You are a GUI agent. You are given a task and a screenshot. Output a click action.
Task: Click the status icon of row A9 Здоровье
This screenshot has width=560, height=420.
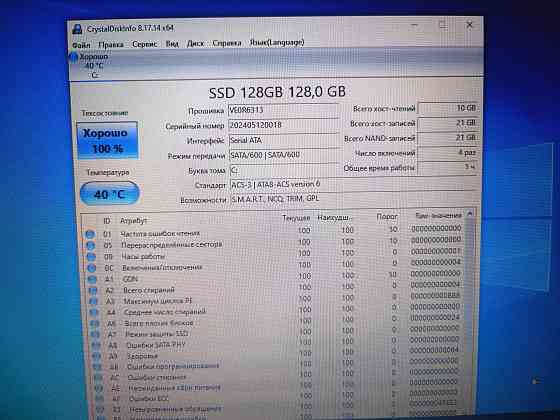pos(96,356)
